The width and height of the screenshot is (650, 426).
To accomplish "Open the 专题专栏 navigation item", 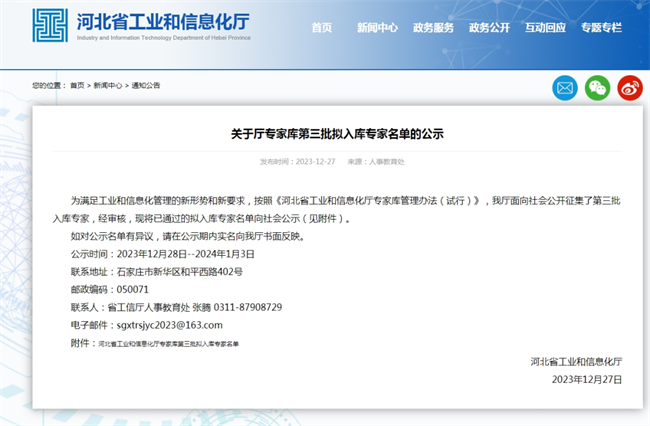I will click(601, 28).
